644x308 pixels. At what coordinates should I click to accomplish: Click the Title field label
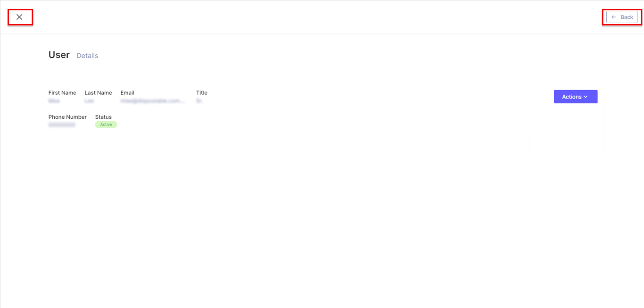click(202, 93)
